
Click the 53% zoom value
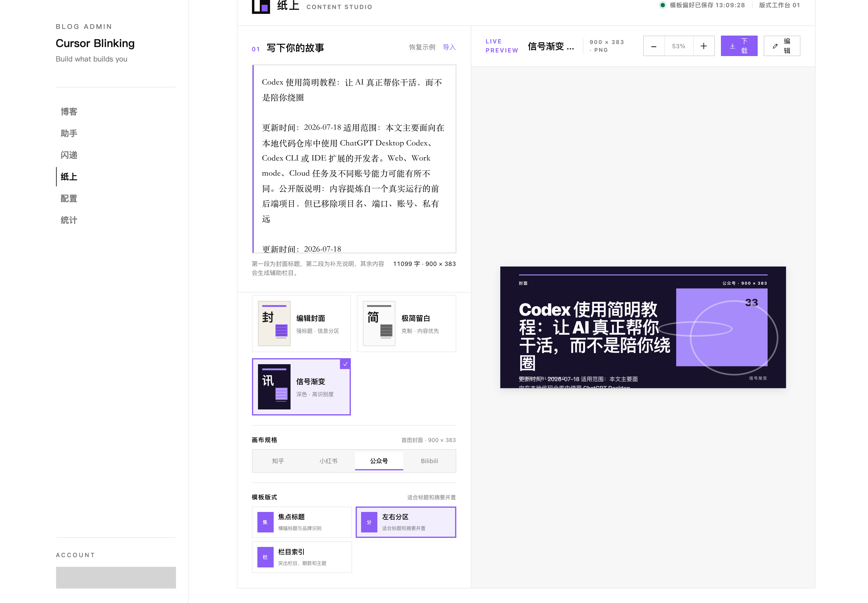678,46
